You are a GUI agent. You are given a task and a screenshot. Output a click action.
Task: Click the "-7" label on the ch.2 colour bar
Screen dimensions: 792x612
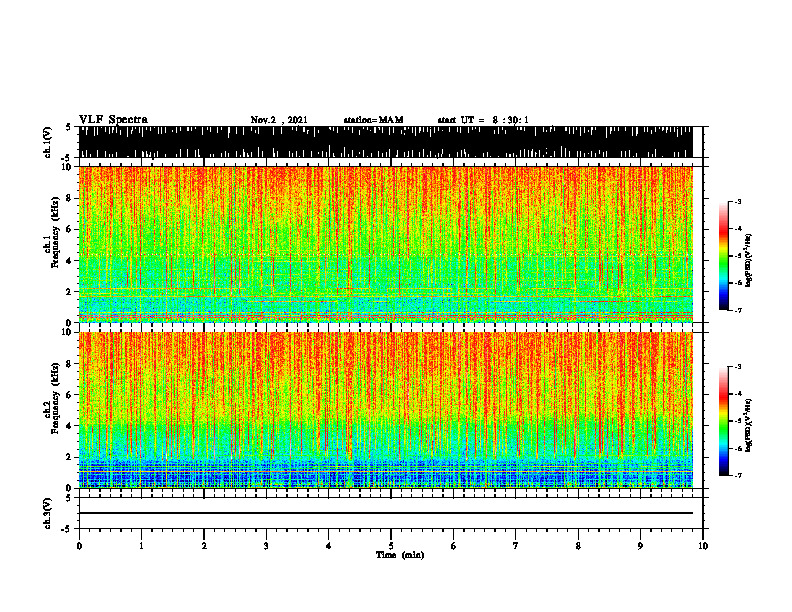pos(738,475)
